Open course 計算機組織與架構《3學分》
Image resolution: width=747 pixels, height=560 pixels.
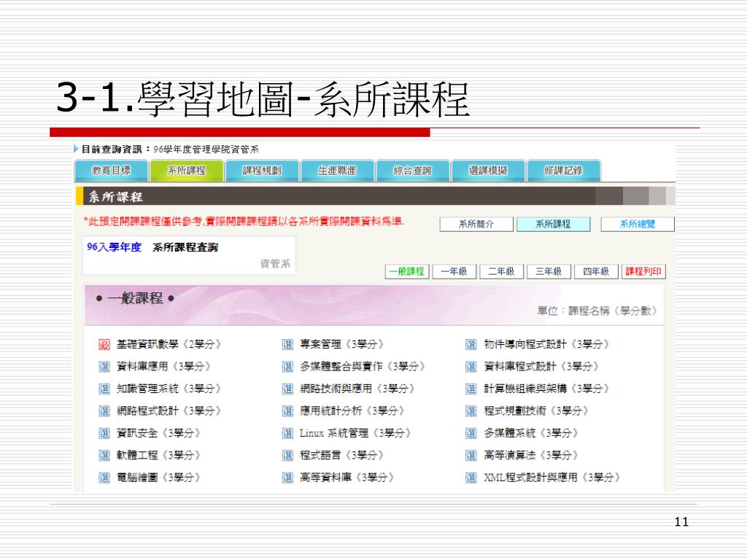click(x=547, y=389)
